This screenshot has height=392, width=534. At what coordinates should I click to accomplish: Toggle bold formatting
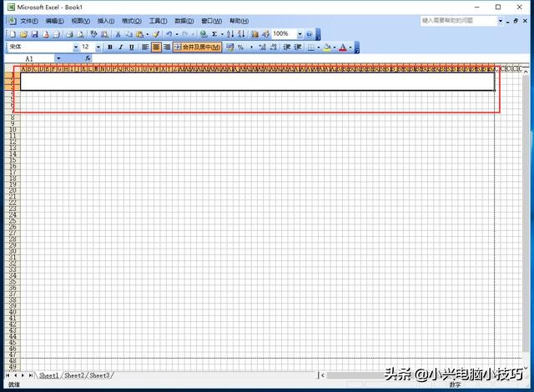coord(110,47)
